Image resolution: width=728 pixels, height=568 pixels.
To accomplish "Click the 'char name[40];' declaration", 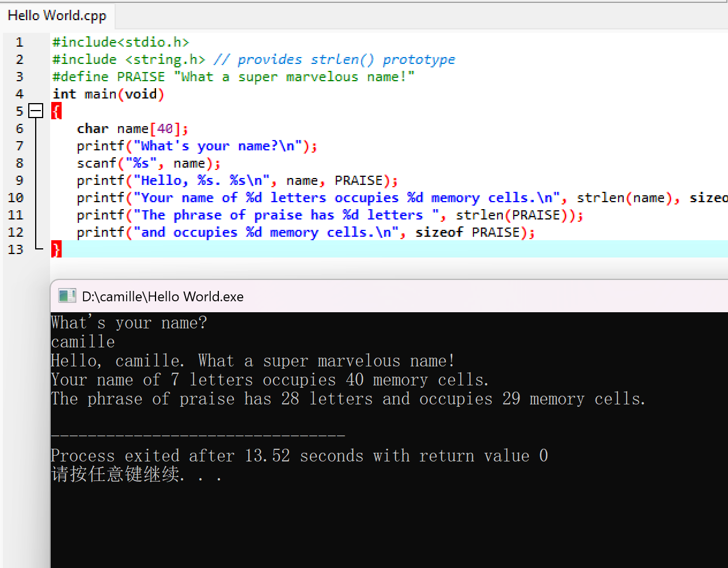I will click(x=132, y=128).
